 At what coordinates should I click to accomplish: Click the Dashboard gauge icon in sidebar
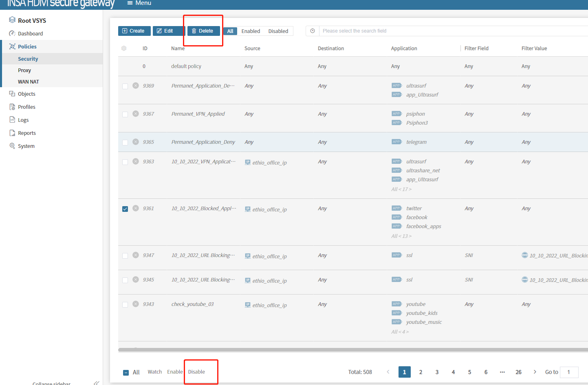click(12, 33)
